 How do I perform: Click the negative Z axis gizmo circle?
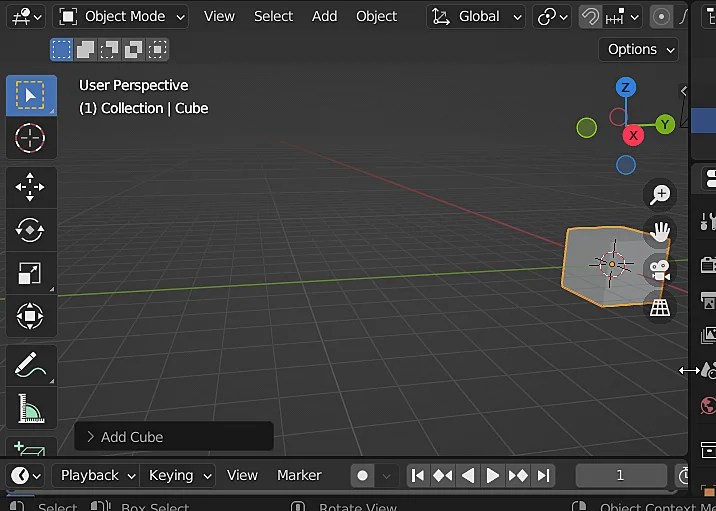626,165
